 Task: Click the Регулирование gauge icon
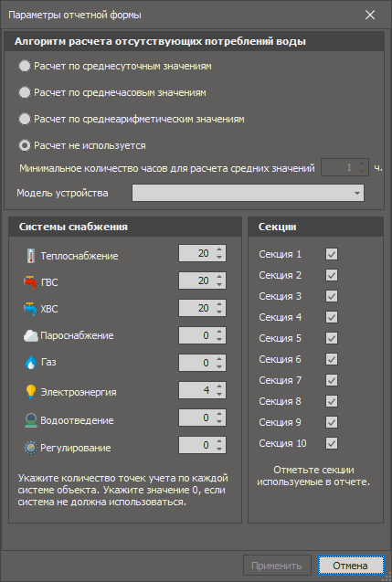coord(31,448)
